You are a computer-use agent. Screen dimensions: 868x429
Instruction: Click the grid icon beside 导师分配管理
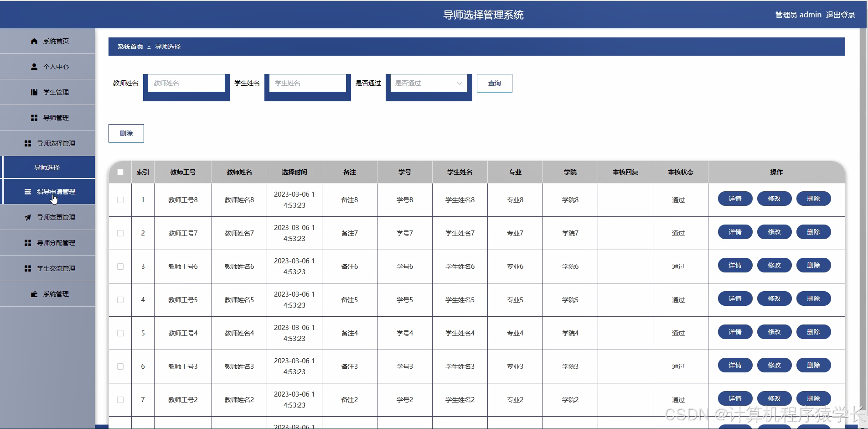click(x=28, y=243)
